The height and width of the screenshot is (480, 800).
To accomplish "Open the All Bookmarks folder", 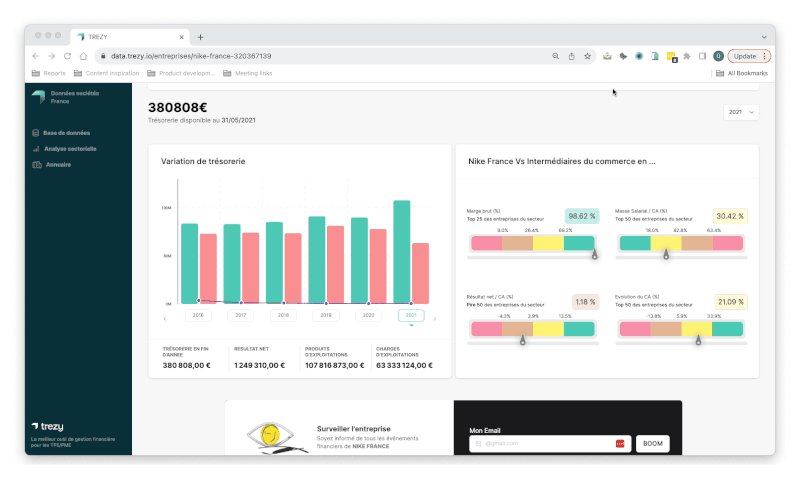I will click(x=742, y=73).
